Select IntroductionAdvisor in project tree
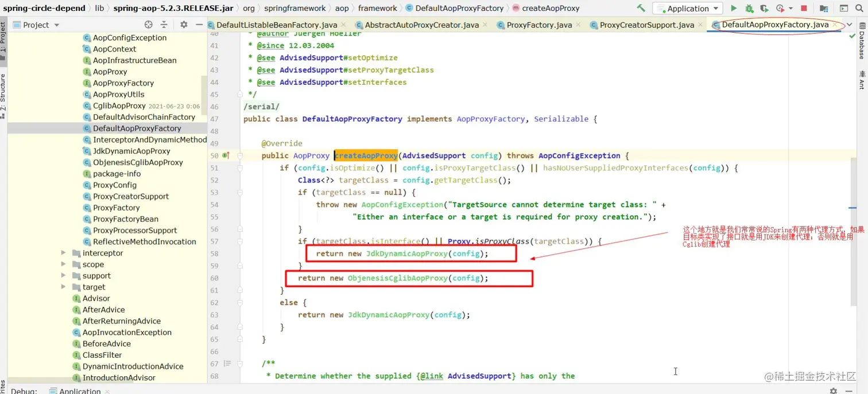868x394 pixels. tap(119, 377)
